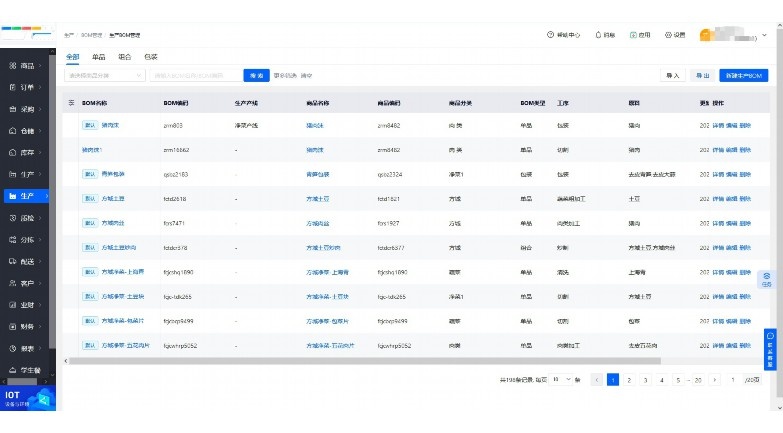Click the 导出 export button
The height and width of the screenshot is (433, 783).
click(x=703, y=75)
